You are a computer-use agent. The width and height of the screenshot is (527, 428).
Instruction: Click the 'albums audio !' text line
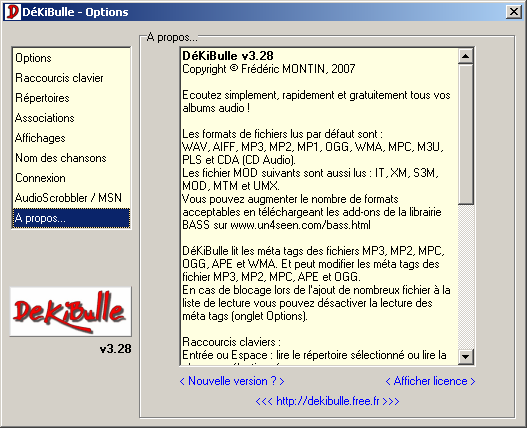216,108
